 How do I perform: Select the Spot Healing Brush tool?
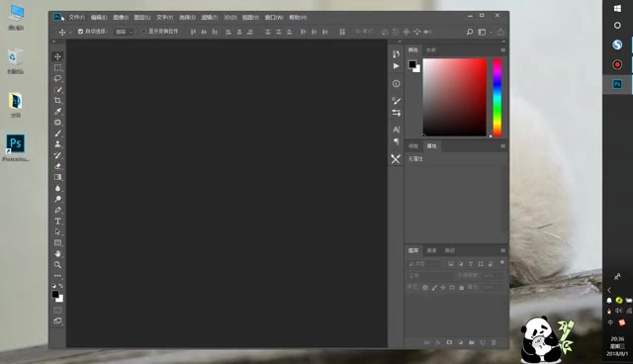tap(57, 123)
